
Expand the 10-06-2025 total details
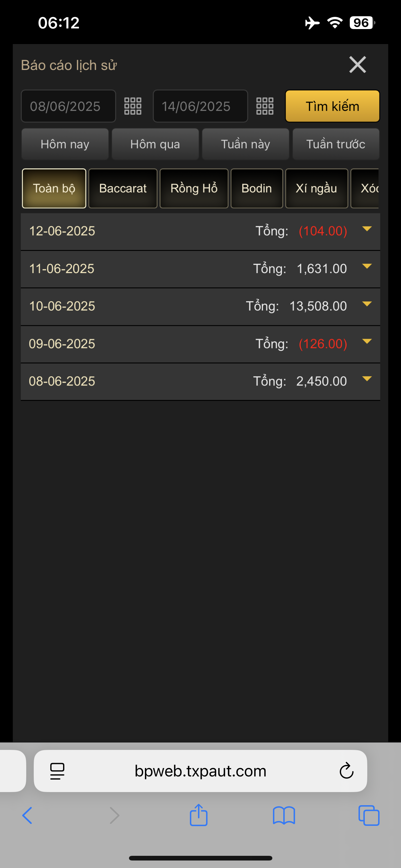367,304
